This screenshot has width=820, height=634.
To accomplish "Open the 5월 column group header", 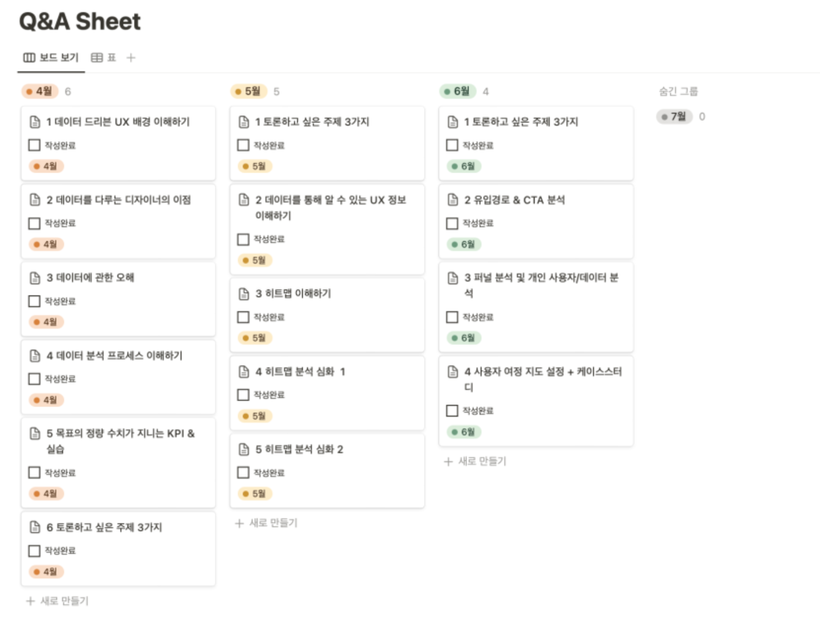I will [x=250, y=91].
